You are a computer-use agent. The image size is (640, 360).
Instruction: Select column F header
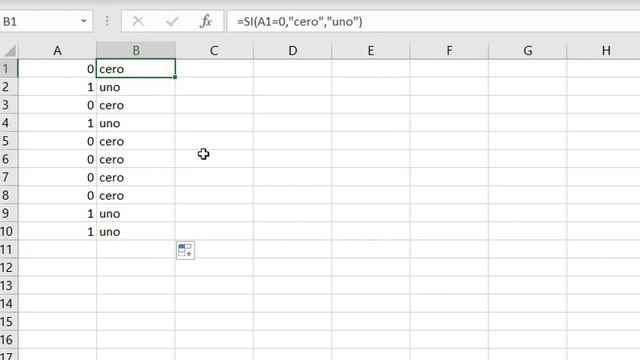(449, 51)
